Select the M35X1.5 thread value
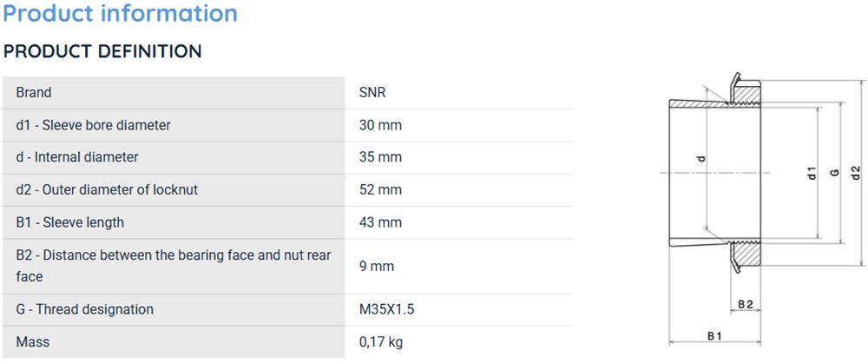This screenshot has height=364, width=868. [387, 309]
